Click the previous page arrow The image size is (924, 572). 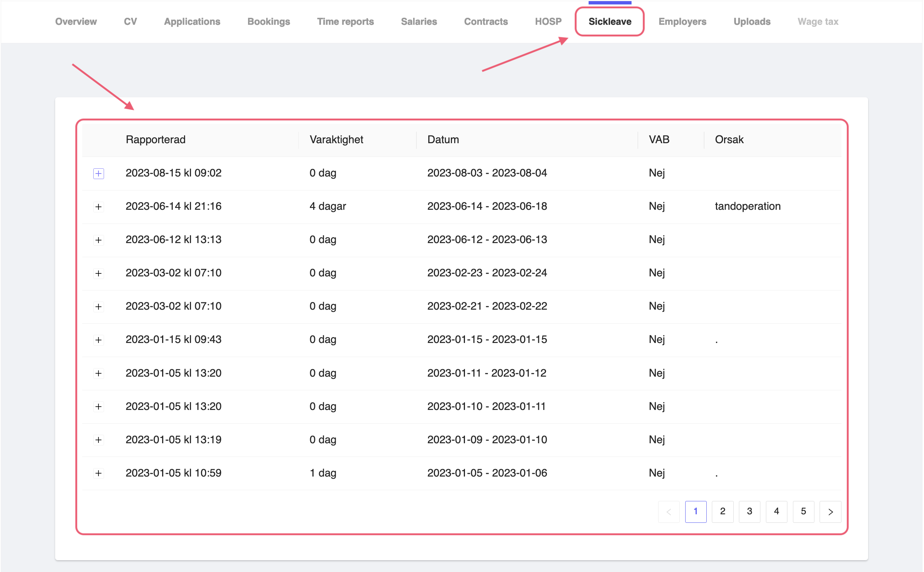pyautogui.click(x=669, y=511)
